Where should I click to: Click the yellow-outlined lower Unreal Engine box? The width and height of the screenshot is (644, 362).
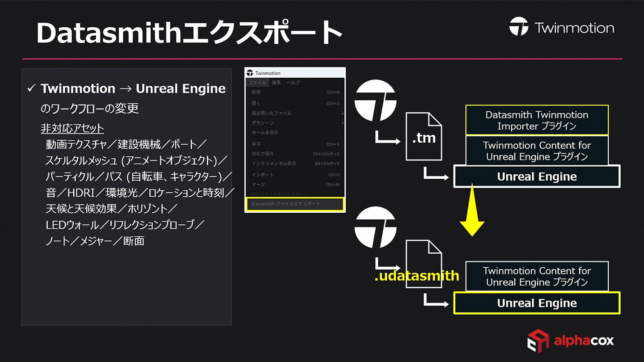[x=537, y=303]
